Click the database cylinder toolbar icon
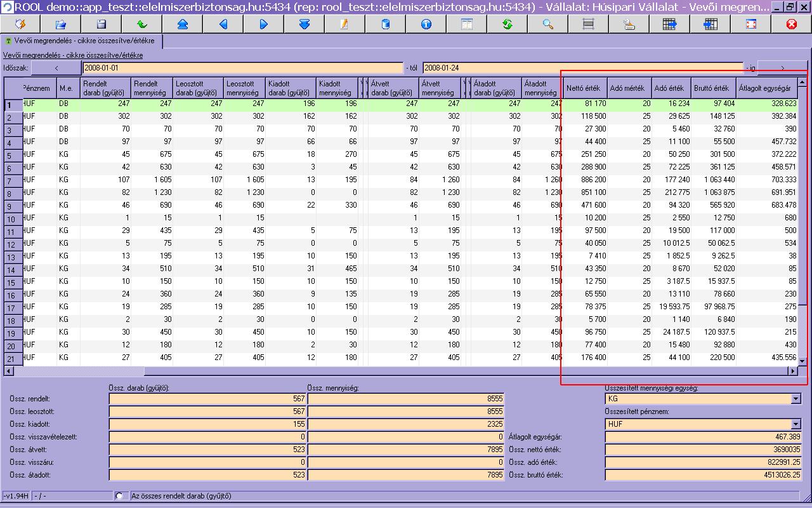This screenshot has width=812, height=508. tap(385, 24)
